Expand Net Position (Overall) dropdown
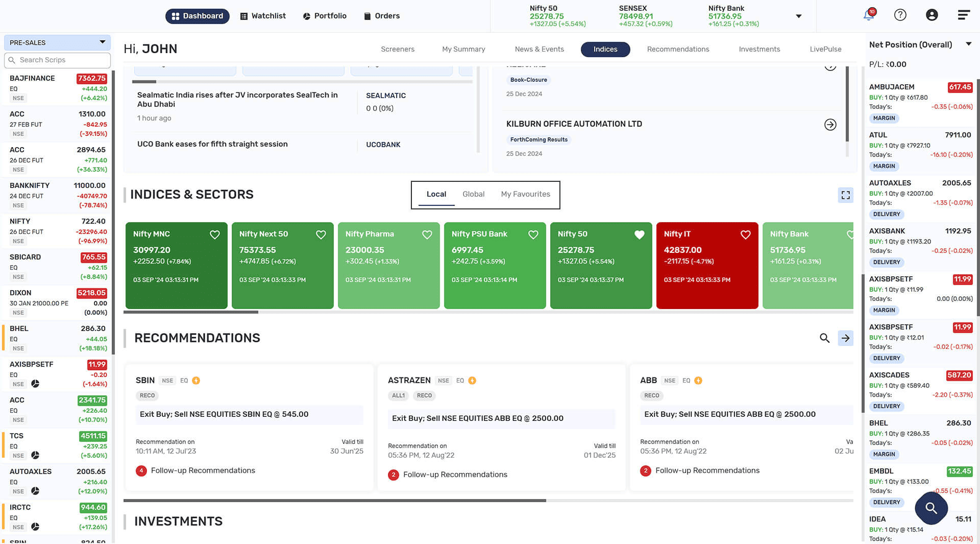This screenshot has width=980, height=544. [x=968, y=44]
